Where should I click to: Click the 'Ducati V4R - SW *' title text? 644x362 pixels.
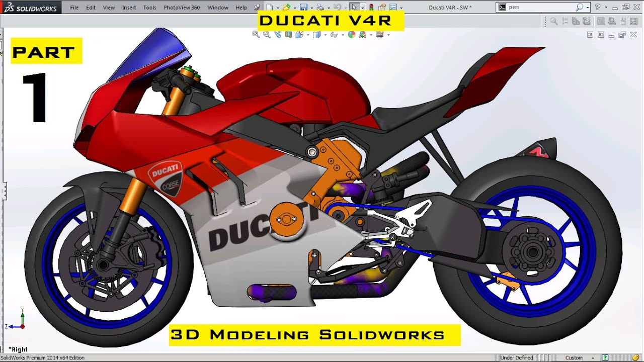point(450,8)
